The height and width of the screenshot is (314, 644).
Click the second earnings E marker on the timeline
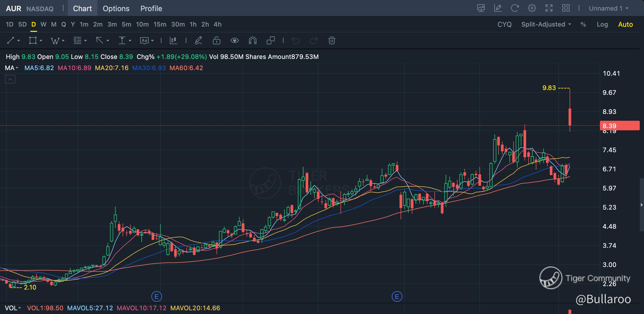pyautogui.click(x=397, y=296)
